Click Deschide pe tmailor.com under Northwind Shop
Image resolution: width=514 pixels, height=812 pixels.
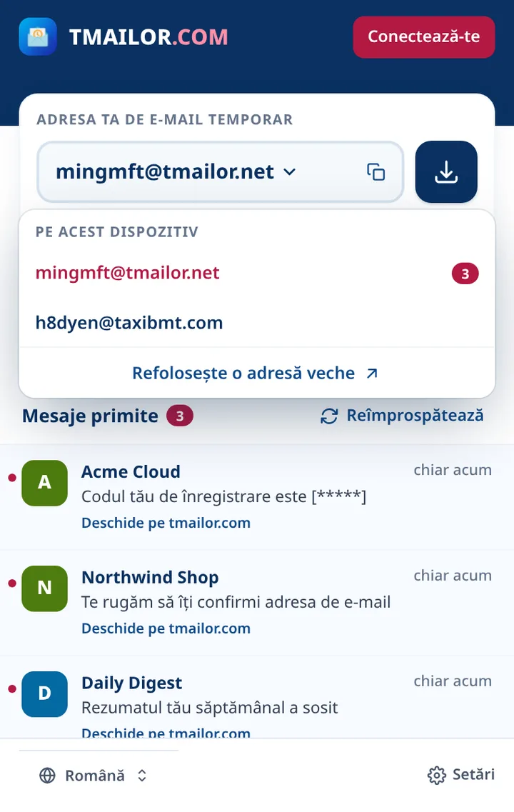(x=166, y=628)
